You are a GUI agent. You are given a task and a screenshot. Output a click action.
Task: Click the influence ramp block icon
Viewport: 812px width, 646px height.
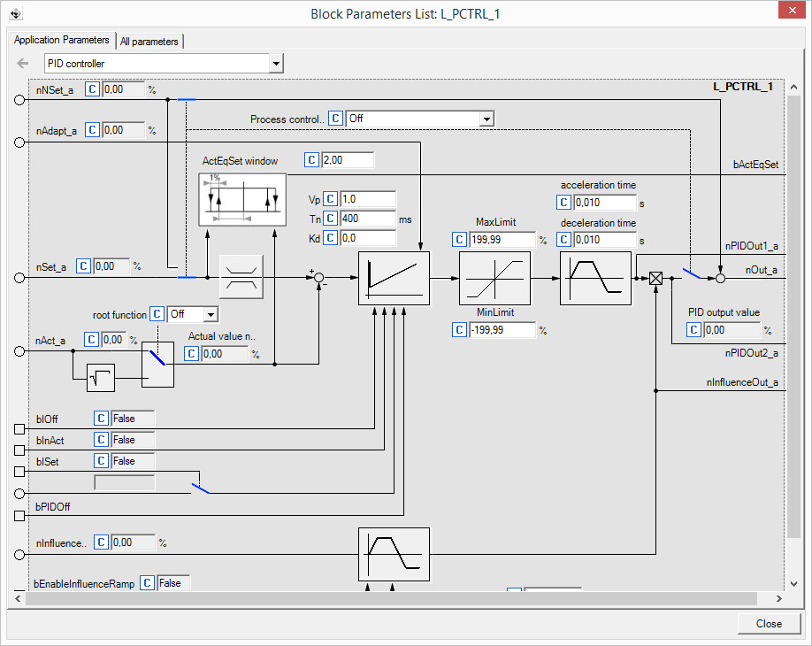394,554
